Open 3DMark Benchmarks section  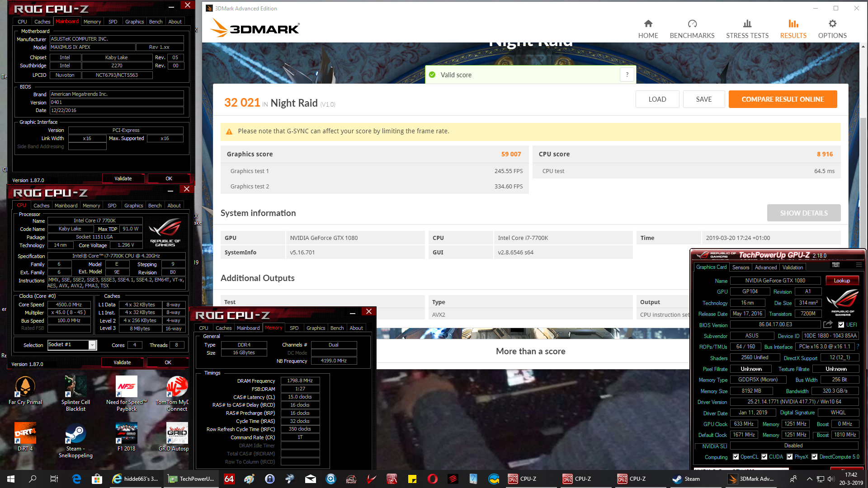[x=692, y=29]
